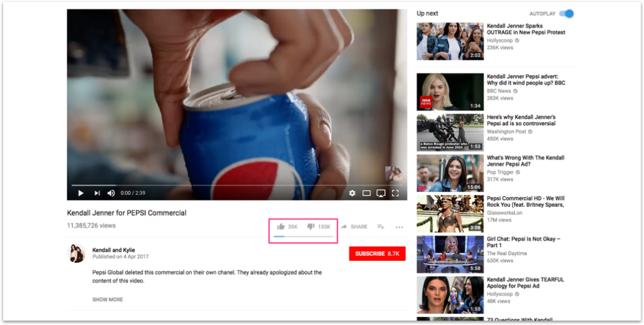Image resolution: width=644 pixels, height=325 pixels.
Task: Select Pop Trigger channel name
Action: pos(500,172)
